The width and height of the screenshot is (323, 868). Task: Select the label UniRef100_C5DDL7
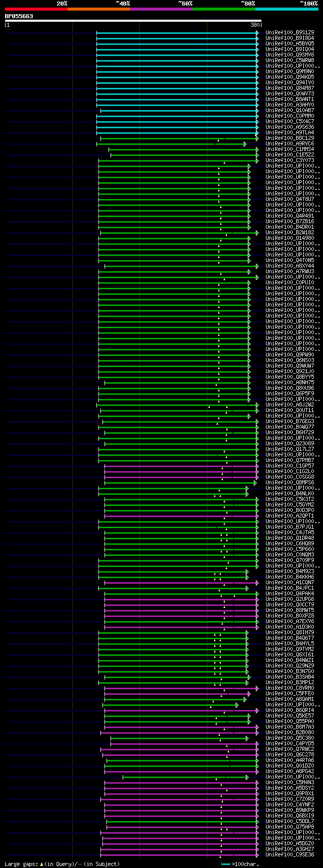[x=290, y=821]
